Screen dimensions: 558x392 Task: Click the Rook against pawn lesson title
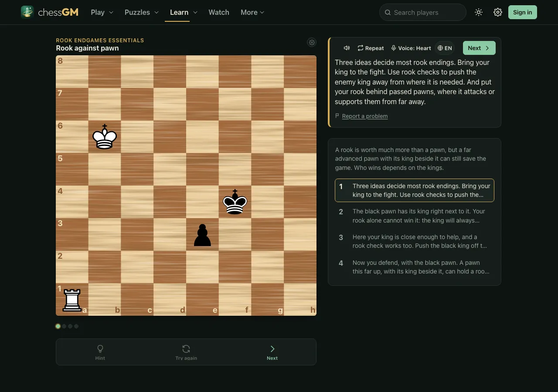pos(87,48)
